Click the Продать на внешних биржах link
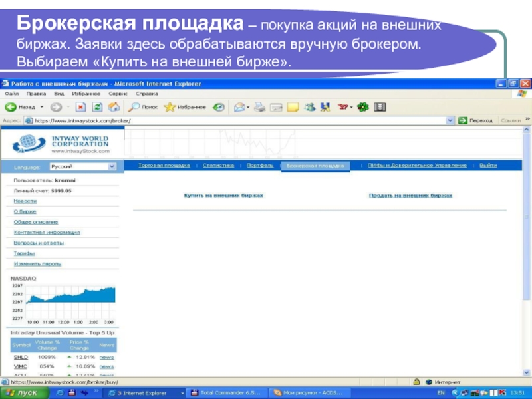This screenshot has height=399, width=532. pos(410,196)
